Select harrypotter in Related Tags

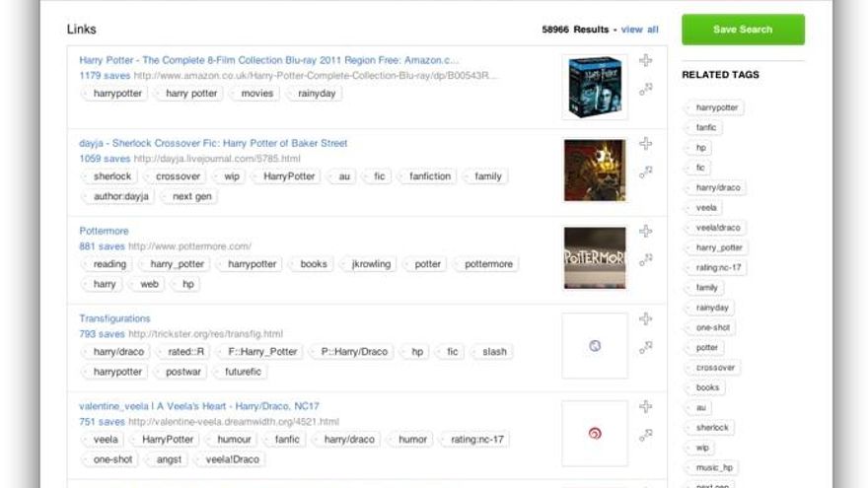click(714, 107)
